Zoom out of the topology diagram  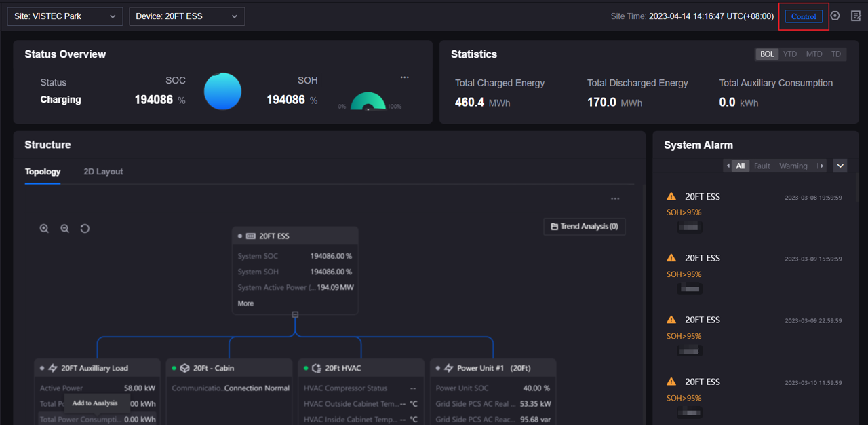coord(64,229)
